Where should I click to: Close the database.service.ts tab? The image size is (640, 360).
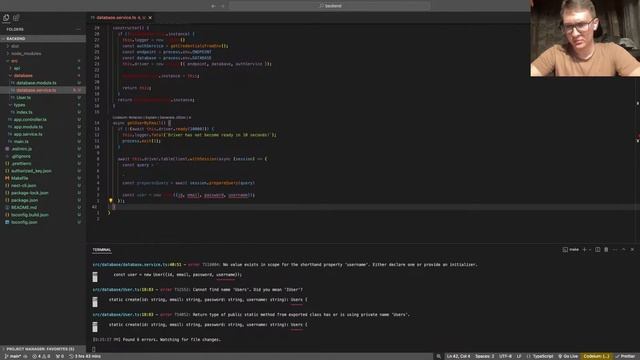pos(150,18)
